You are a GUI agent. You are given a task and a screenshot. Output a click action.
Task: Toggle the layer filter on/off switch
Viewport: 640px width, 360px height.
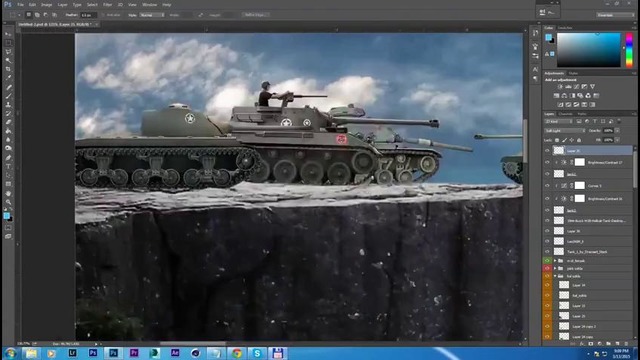coord(619,121)
